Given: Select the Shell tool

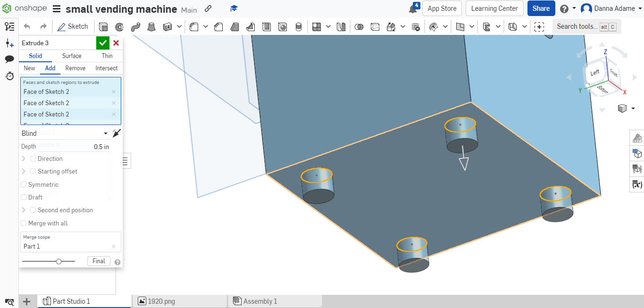Looking at the screenshot, I should [267, 26].
